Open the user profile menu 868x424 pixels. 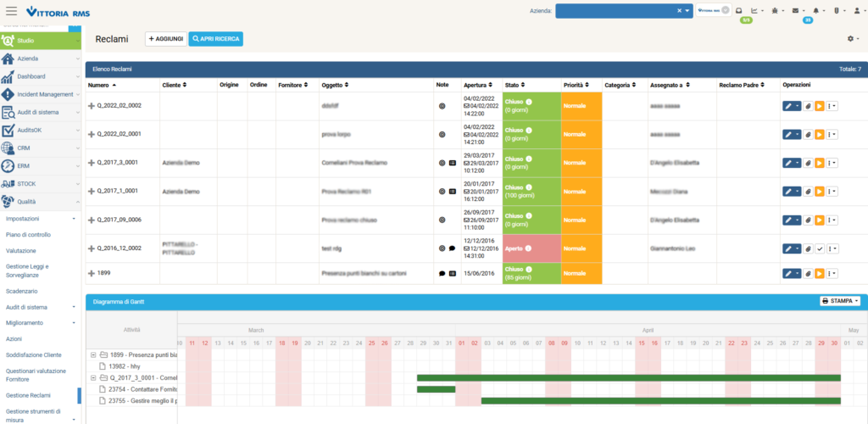click(x=859, y=10)
